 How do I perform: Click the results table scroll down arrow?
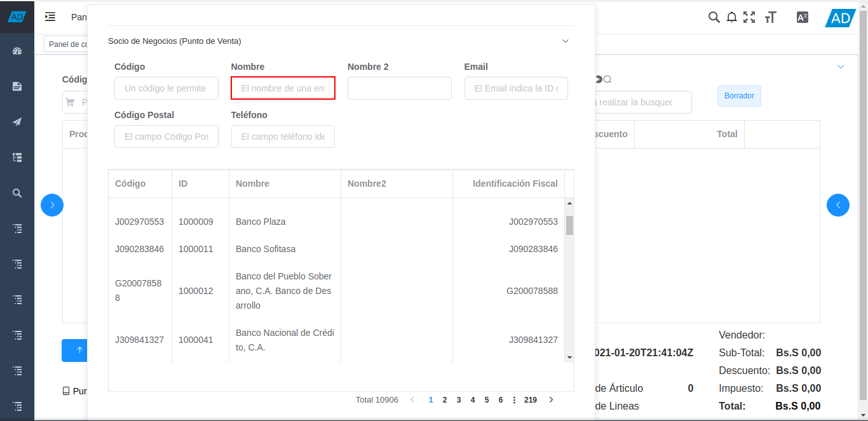[569, 358]
